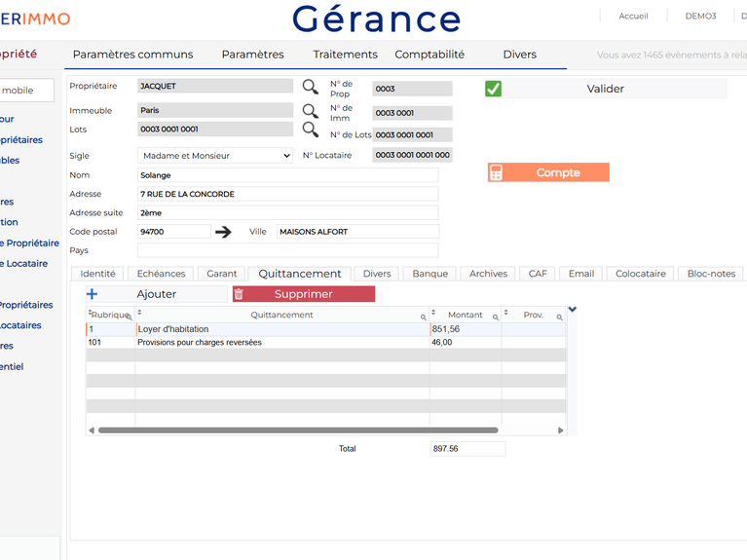Switch to the Bloc-notes tab
Viewport: 747px width, 560px height.
(711, 274)
